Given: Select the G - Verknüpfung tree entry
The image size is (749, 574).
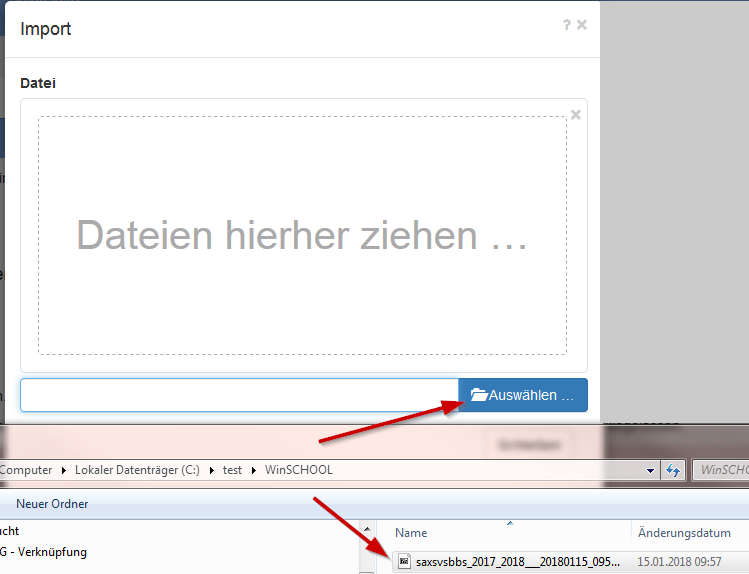Looking at the screenshot, I should (43, 552).
